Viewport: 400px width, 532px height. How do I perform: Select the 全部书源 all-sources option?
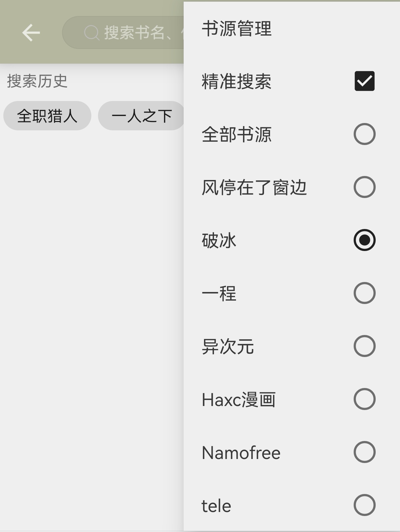(x=364, y=134)
